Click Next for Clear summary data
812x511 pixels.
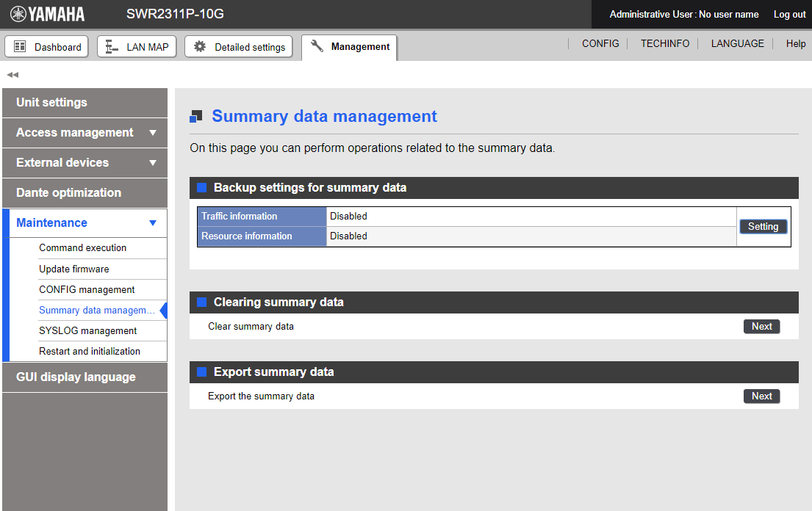click(761, 327)
